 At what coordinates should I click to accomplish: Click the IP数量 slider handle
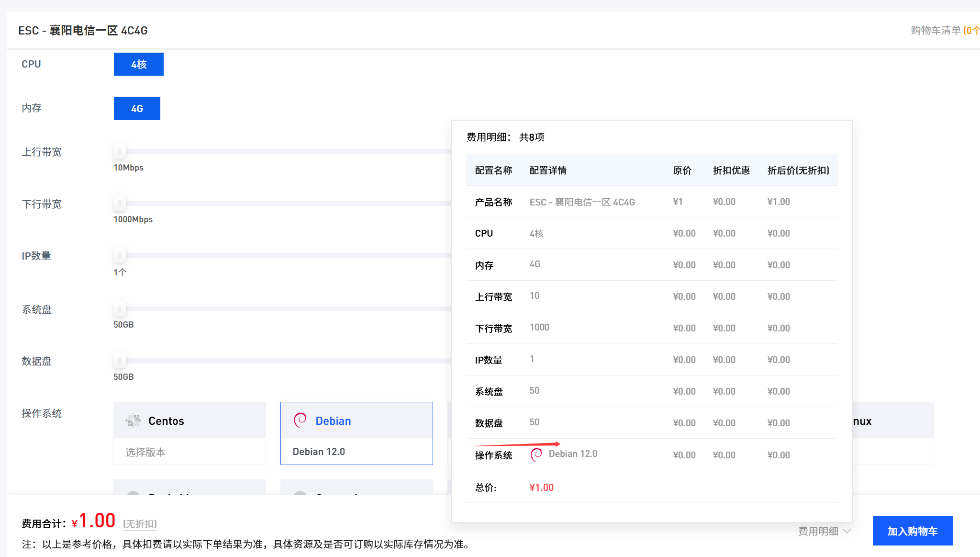[120, 255]
